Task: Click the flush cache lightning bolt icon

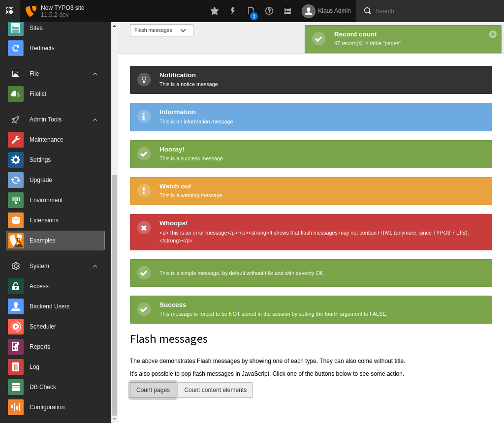Action: (233, 11)
